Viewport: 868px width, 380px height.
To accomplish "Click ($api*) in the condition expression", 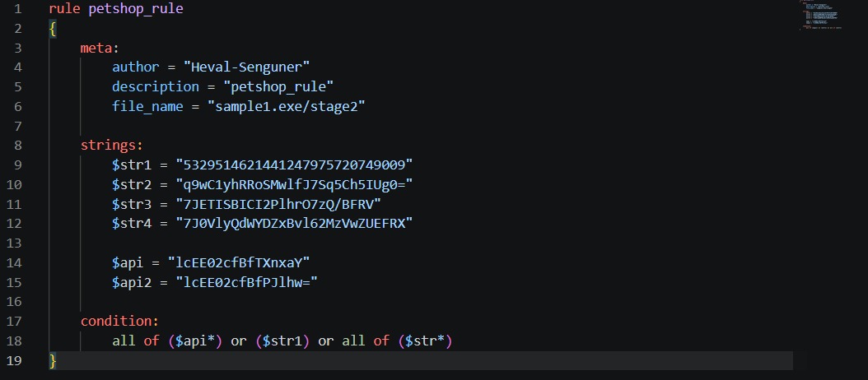I will (x=195, y=341).
